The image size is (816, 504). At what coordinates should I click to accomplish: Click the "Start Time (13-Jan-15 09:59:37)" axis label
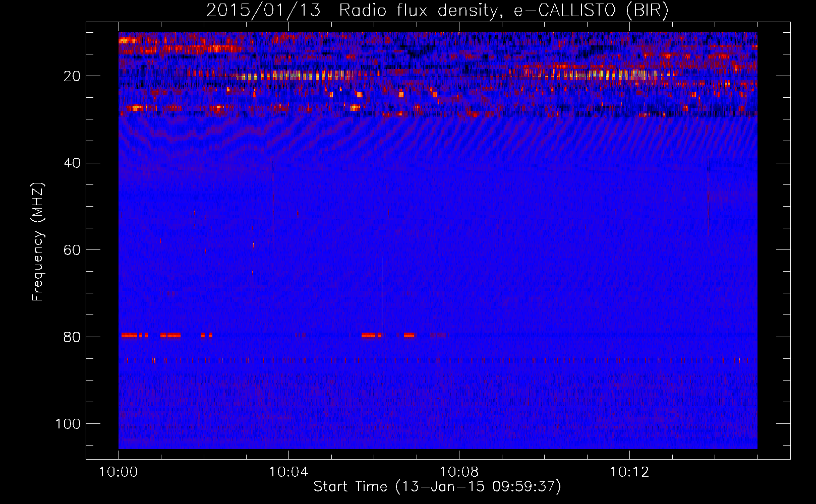(437, 487)
